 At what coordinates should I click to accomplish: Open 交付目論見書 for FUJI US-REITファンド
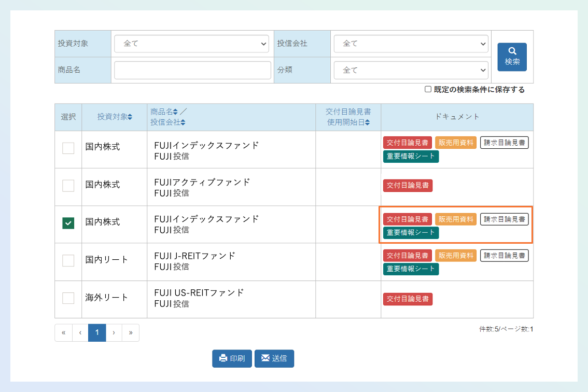(x=408, y=299)
